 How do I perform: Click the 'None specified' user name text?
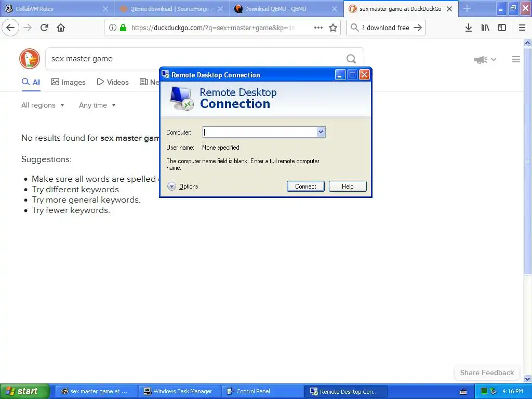tap(220, 147)
